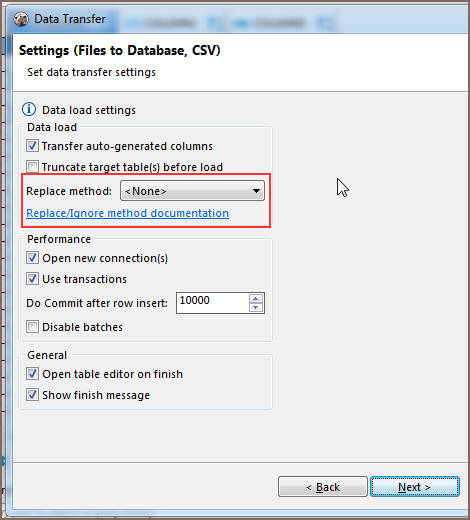Click the Settings (Files to Database, CSV) heading

[x=120, y=51]
